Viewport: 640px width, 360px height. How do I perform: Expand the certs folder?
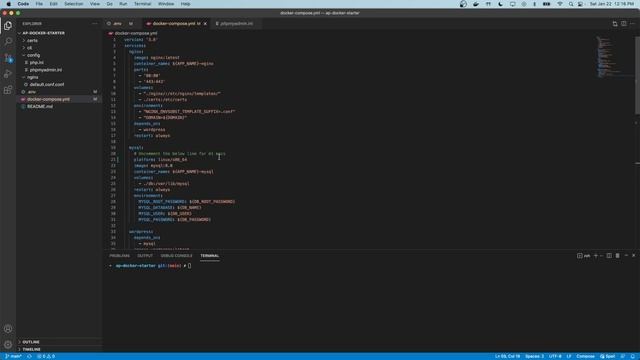[x=32, y=40]
